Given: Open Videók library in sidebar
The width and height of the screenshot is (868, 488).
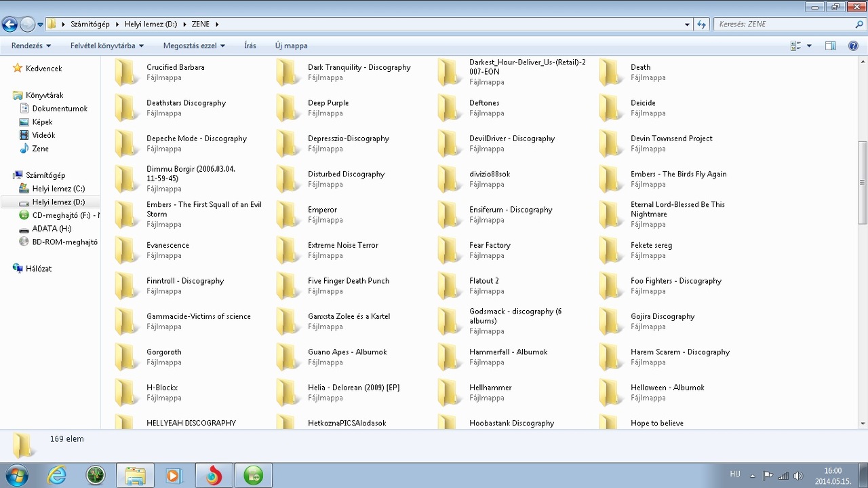Looking at the screenshot, I should (43, 135).
